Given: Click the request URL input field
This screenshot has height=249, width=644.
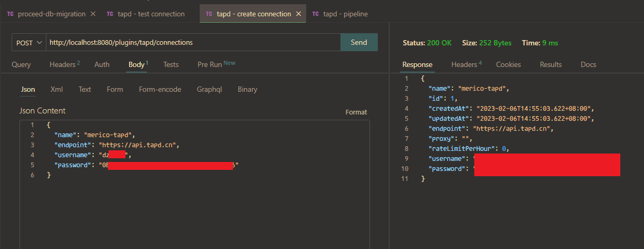Looking at the screenshot, I should (193, 43).
